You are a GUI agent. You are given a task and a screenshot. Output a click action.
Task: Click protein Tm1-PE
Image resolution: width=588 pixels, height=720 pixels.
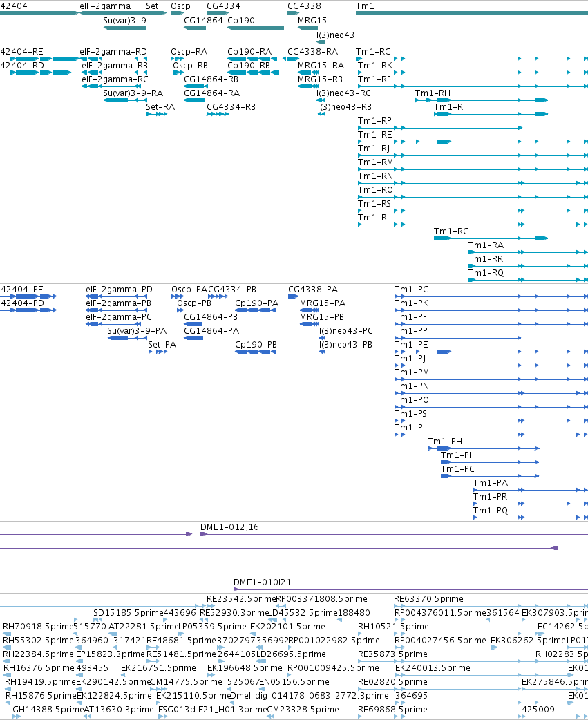411,344
